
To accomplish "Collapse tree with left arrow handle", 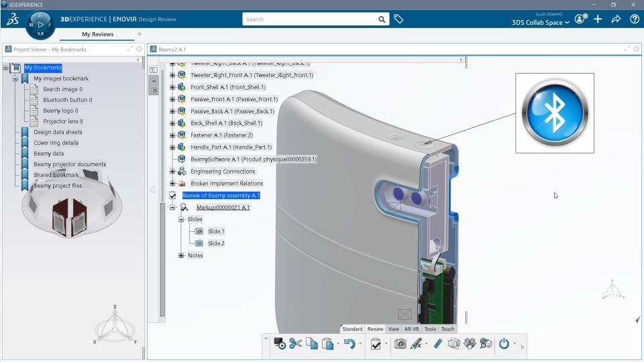I will pyautogui.click(x=153, y=190).
